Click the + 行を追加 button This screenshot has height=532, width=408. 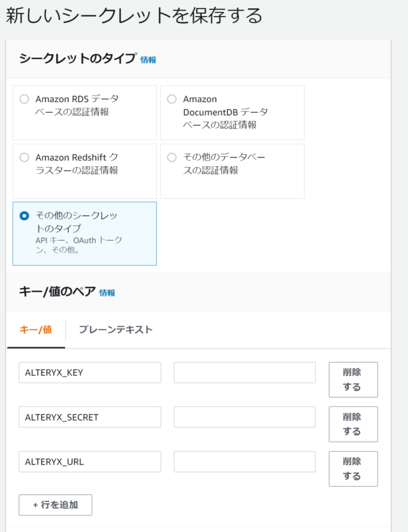coord(55,505)
